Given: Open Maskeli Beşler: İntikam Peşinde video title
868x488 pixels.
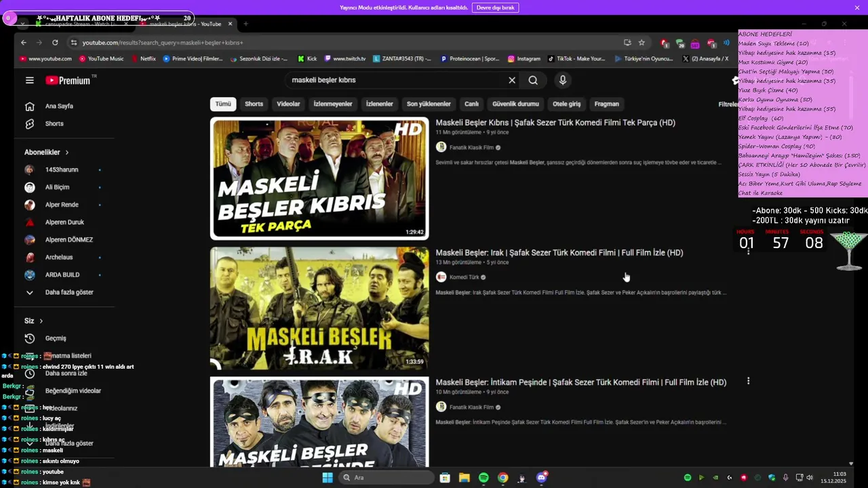Looking at the screenshot, I should pos(581,382).
